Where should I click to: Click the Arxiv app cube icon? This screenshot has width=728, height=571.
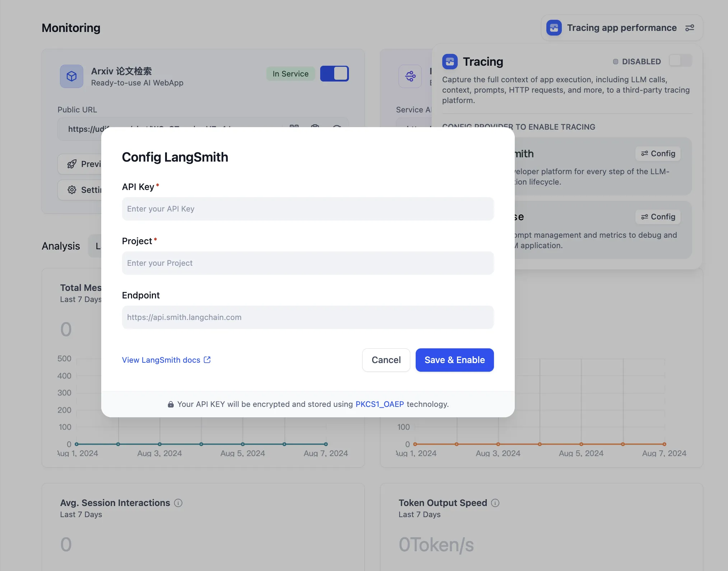point(71,76)
